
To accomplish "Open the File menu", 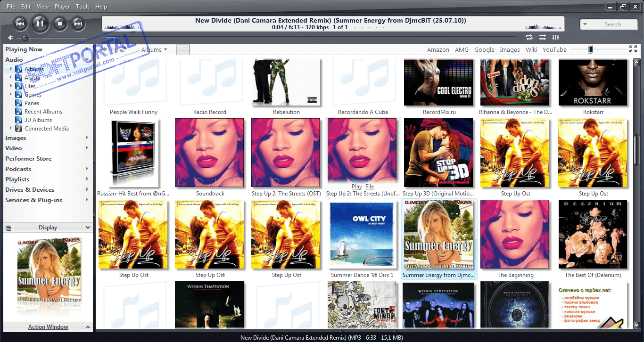I will tap(11, 7).
